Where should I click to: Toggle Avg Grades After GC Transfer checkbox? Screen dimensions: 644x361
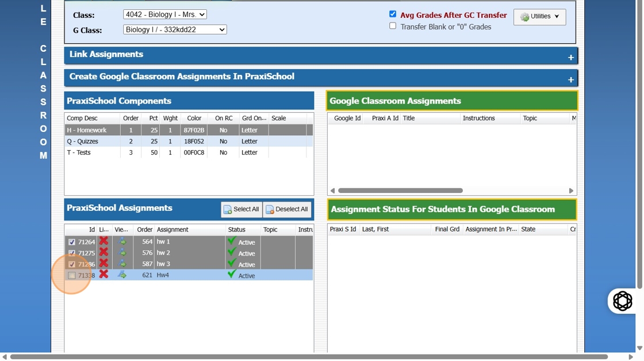click(393, 14)
